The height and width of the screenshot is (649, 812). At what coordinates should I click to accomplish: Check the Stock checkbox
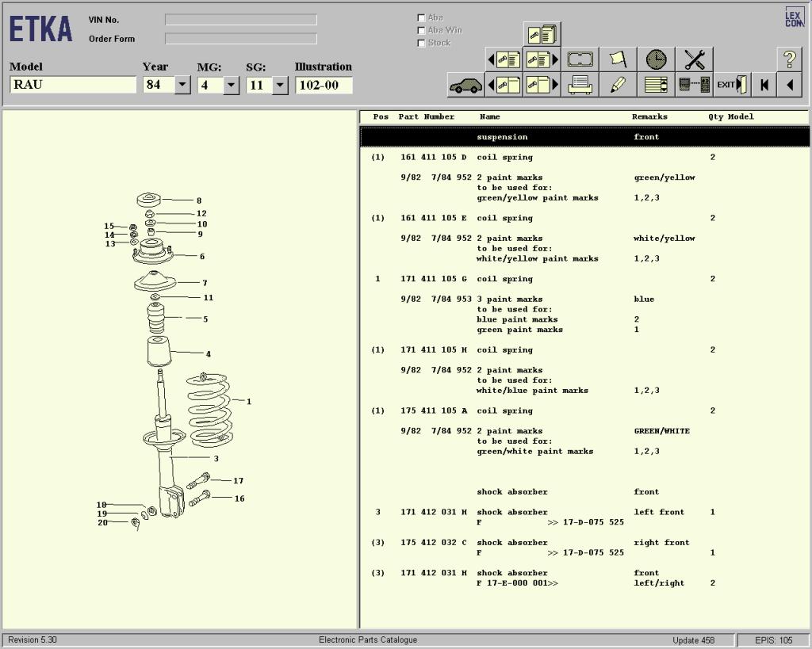[x=421, y=43]
